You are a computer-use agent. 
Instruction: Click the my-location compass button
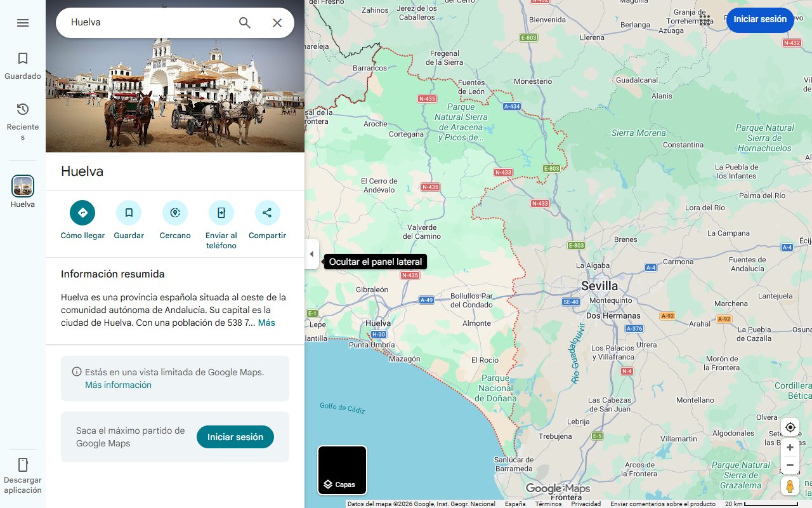(x=790, y=427)
